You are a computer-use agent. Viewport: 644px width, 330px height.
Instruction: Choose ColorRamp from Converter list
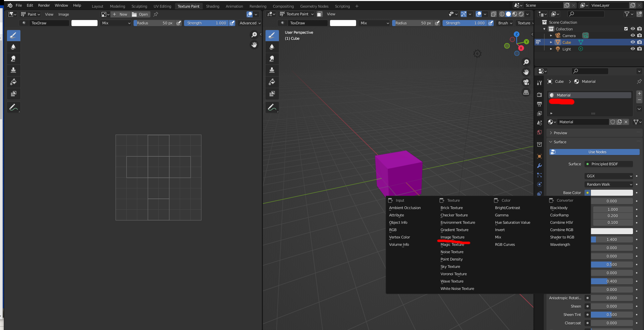pos(559,215)
